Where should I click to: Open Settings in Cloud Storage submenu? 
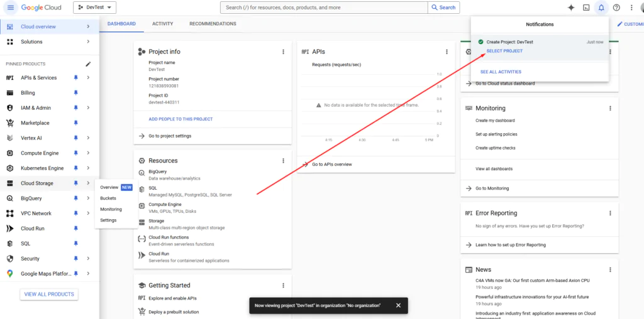108,220
